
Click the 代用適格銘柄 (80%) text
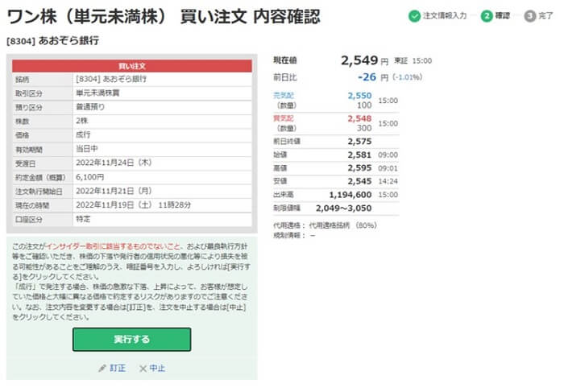click(x=342, y=225)
